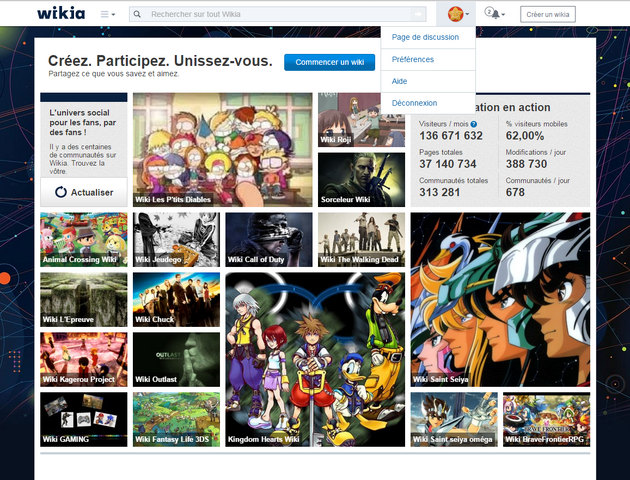Viewport: 630px width, 480px height.
Task: Open Wiki L'Epreuve thumbnail
Action: [84, 300]
